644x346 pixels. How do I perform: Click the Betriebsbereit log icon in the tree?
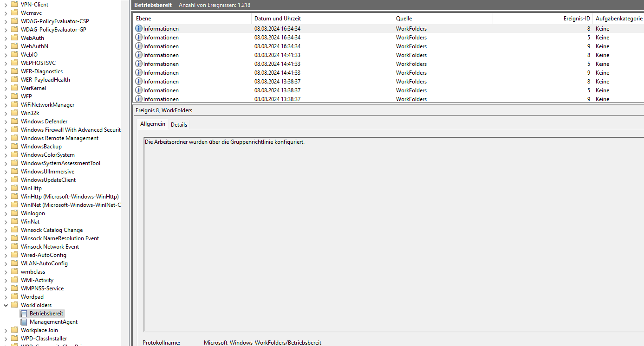pos(24,314)
